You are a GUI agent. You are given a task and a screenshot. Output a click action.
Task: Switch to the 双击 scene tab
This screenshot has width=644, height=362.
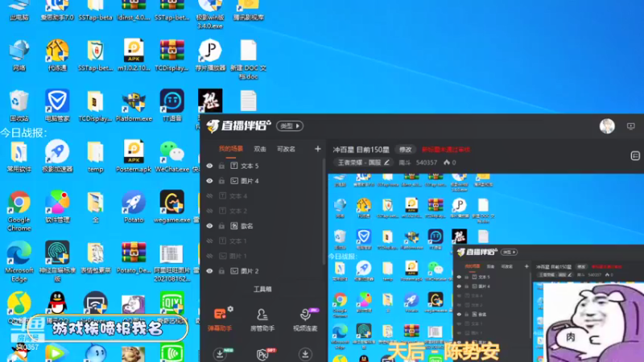[x=260, y=149]
